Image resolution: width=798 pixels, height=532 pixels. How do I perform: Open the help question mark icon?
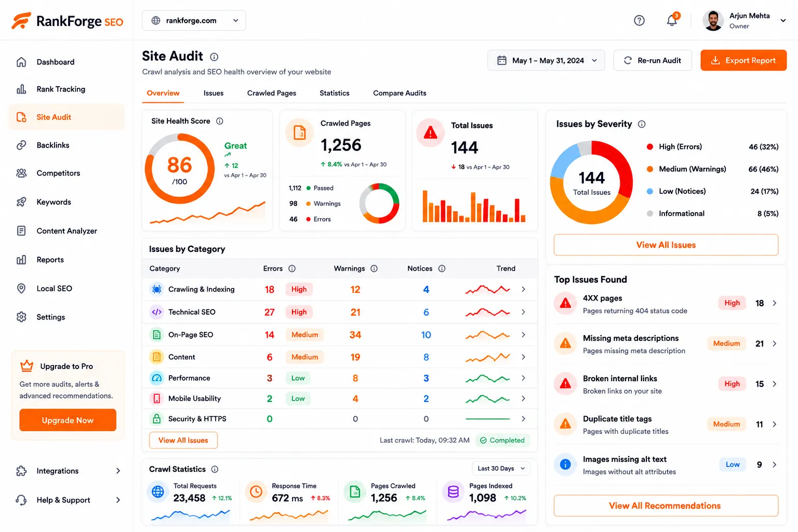(639, 20)
